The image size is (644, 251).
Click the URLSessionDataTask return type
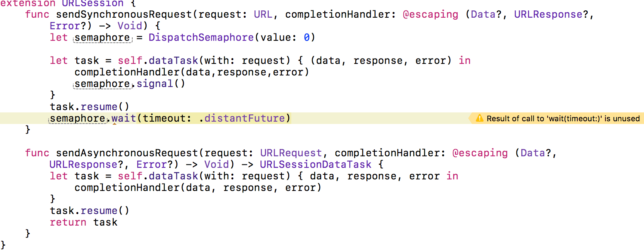(x=315, y=164)
